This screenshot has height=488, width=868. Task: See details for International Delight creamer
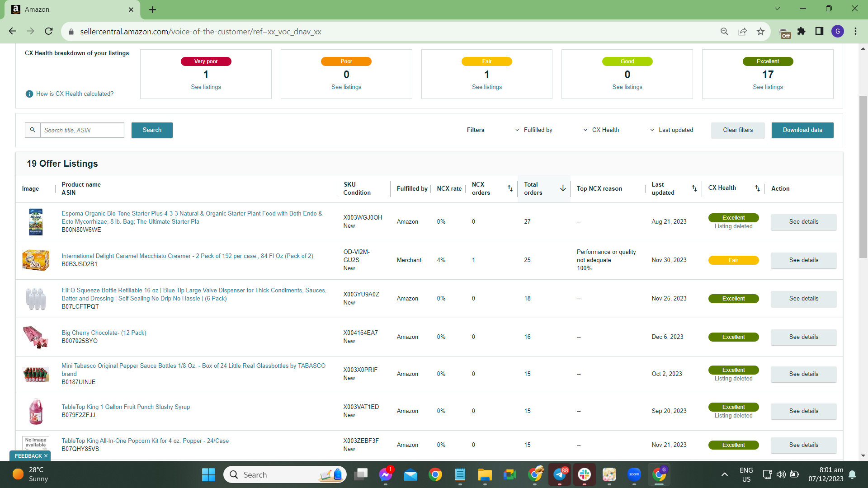[x=803, y=260]
